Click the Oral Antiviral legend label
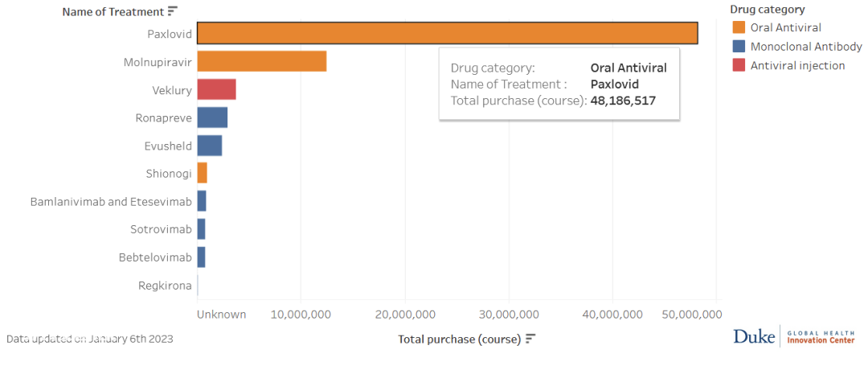Screen dimensions: 868x366 785,27
